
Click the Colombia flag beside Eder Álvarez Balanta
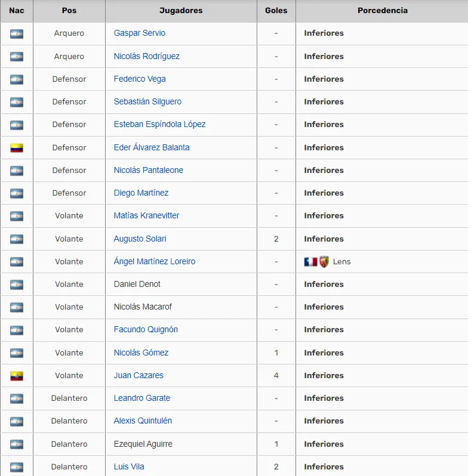click(17, 147)
